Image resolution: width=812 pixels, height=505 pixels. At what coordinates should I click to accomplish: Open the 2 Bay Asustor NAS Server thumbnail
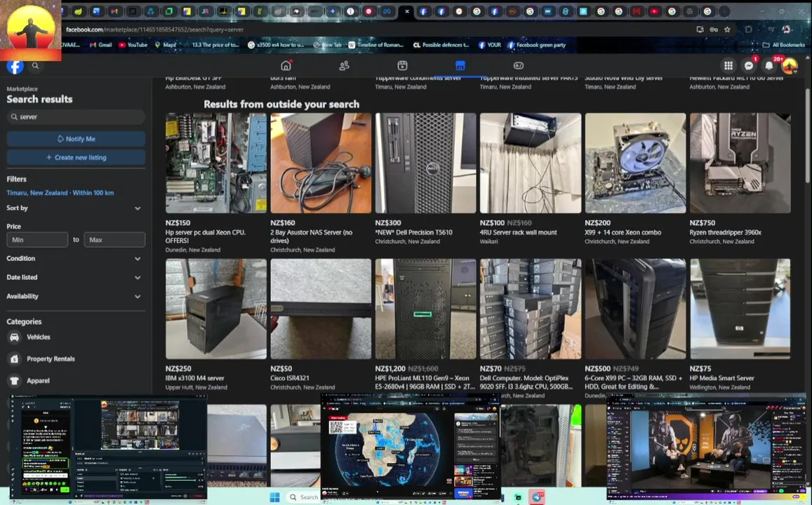click(x=321, y=163)
